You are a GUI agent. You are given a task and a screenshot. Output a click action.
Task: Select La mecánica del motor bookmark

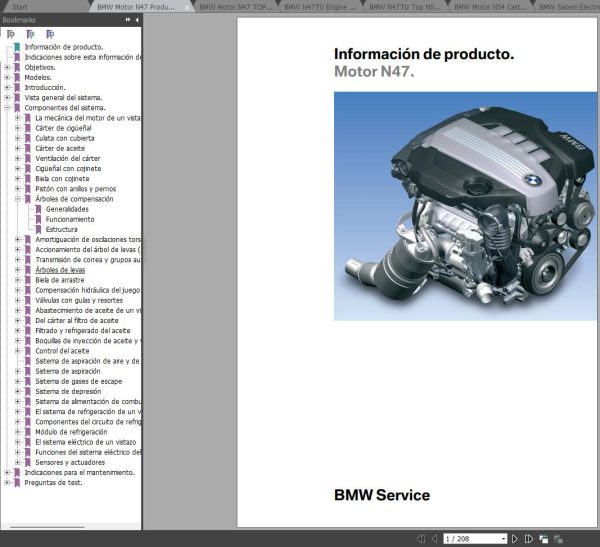point(88,118)
